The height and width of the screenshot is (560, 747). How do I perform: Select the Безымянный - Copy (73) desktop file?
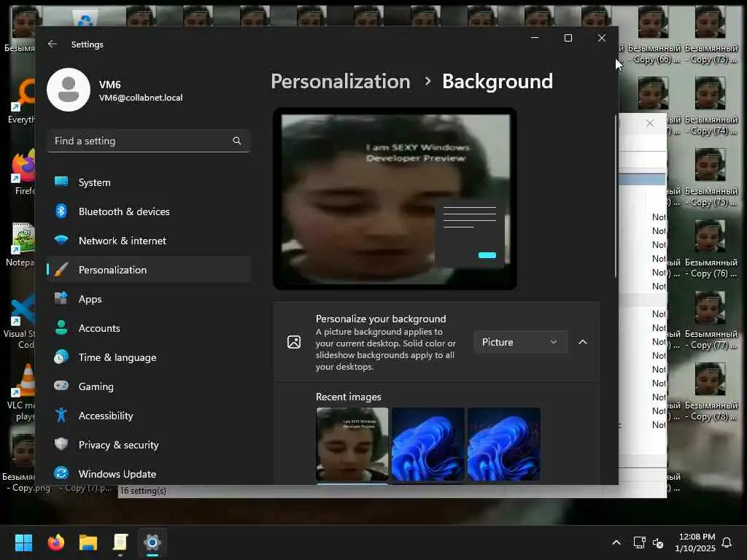(711, 35)
